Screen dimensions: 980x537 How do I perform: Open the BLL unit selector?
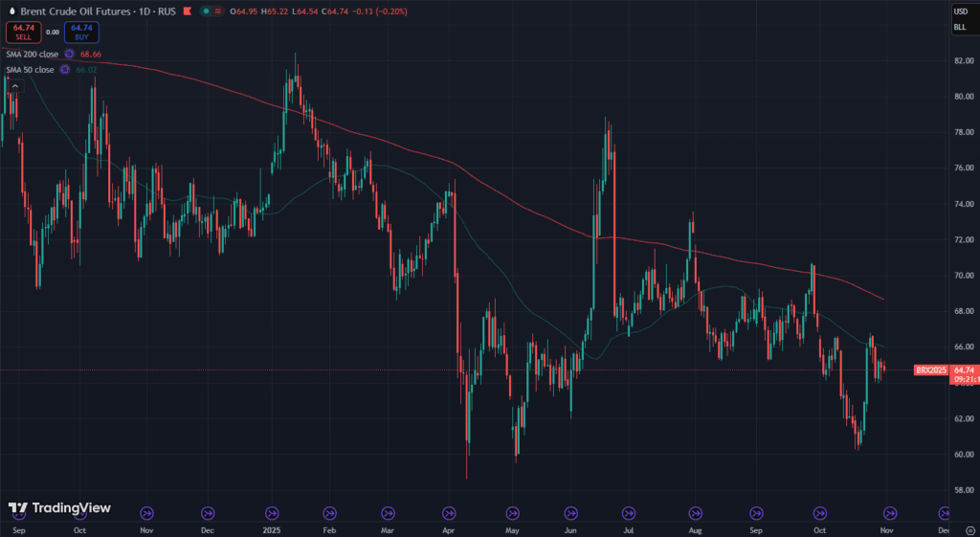point(960,28)
